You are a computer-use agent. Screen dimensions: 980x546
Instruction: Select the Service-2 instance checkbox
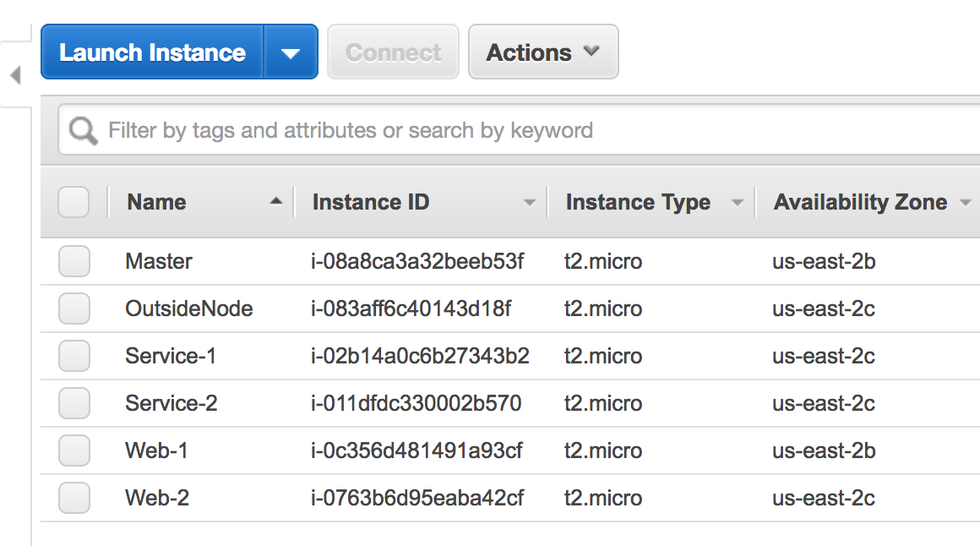pos(74,404)
